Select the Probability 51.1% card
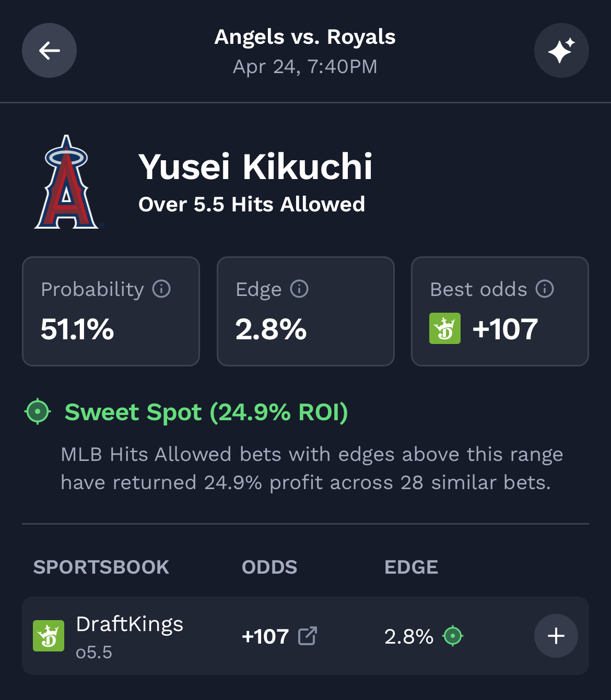This screenshot has height=700, width=611. [x=111, y=311]
